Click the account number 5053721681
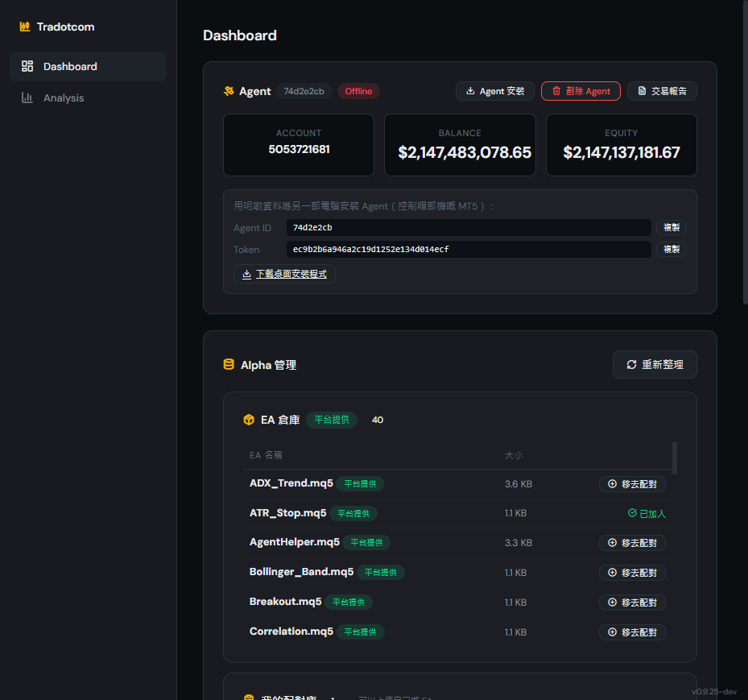The width and height of the screenshot is (748, 700). [299, 149]
